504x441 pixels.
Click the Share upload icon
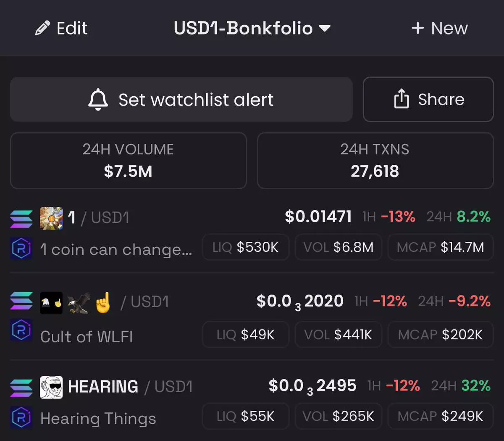pyautogui.click(x=402, y=99)
